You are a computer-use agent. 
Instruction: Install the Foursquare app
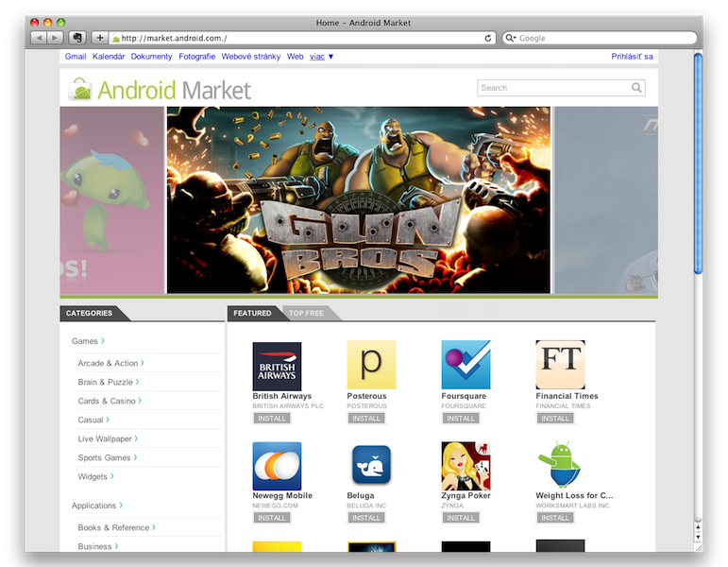coord(461,419)
